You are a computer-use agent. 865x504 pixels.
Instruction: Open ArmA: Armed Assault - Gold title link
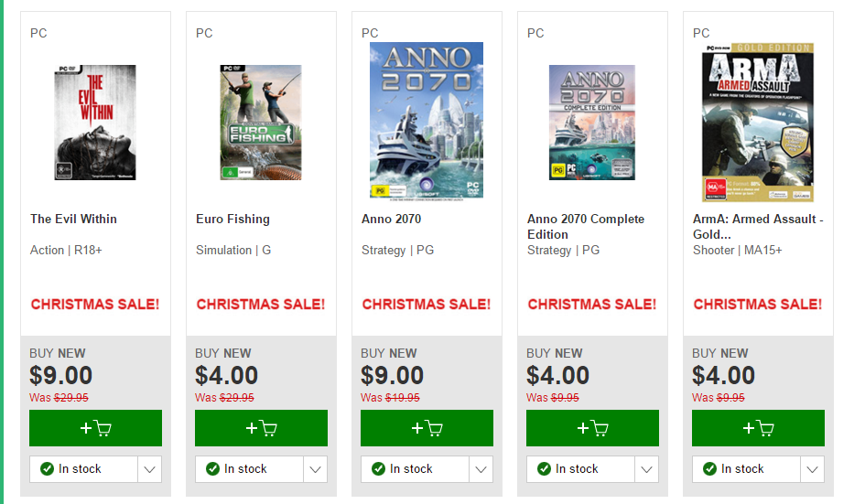[758, 227]
